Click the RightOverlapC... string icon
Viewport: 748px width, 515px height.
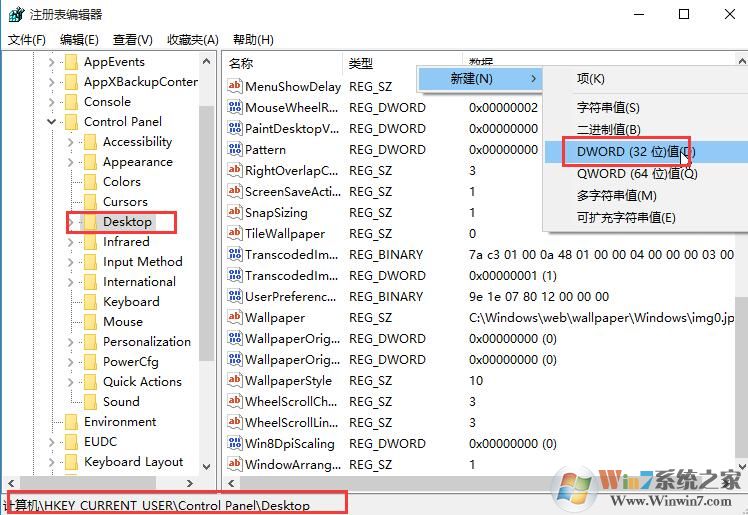[234, 170]
